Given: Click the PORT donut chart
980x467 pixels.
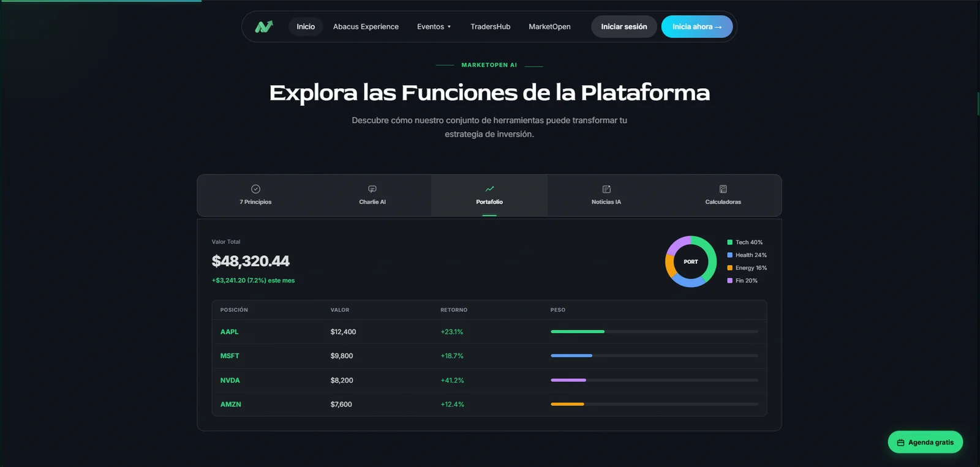Looking at the screenshot, I should 691,261.
